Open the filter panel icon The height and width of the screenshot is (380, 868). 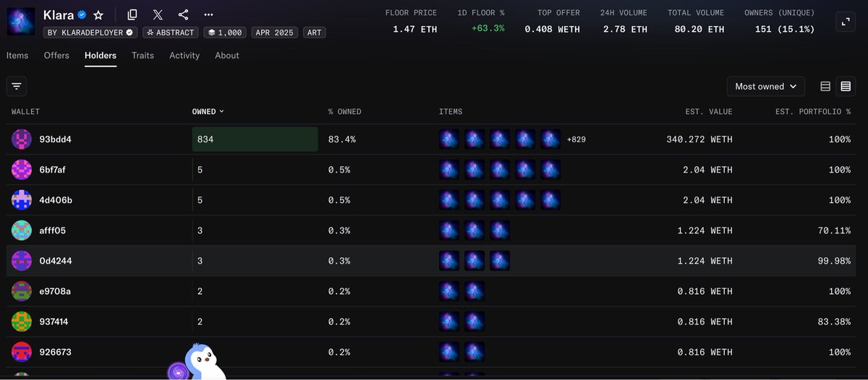[x=17, y=86]
